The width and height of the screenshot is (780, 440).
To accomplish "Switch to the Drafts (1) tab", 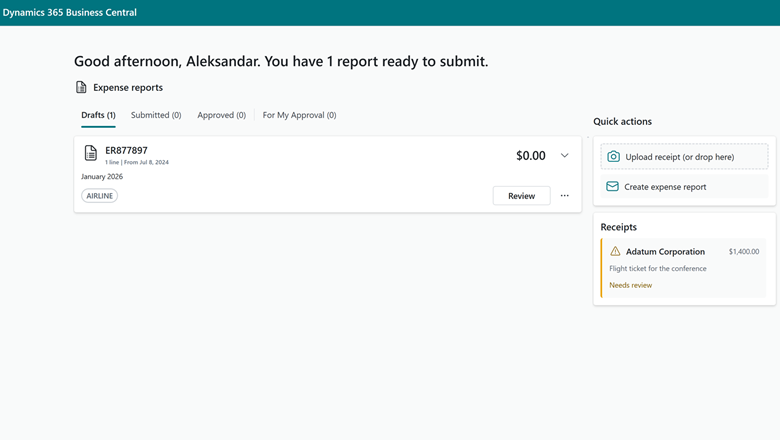I will pyautogui.click(x=98, y=115).
